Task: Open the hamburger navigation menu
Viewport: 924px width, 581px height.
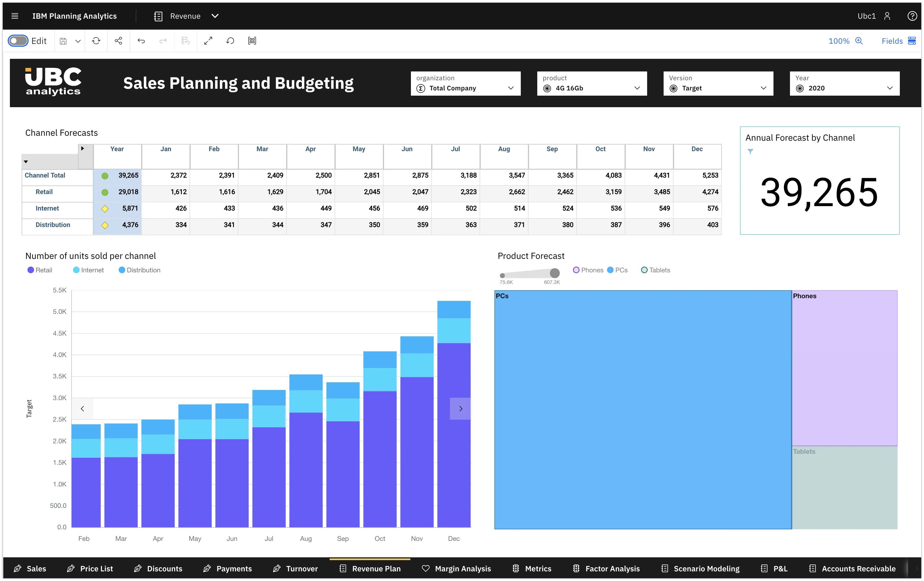Action: [x=15, y=16]
